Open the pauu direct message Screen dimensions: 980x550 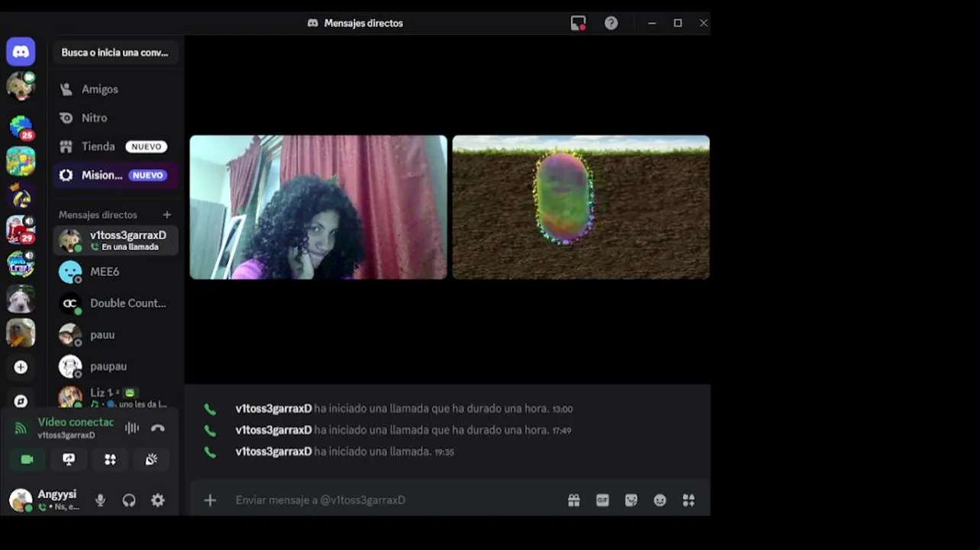[x=116, y=335]
